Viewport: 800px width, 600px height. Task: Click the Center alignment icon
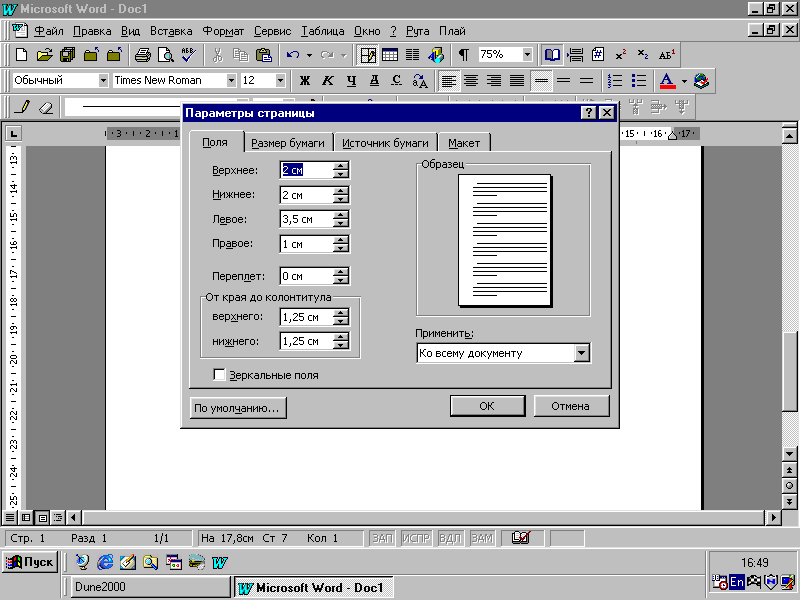click(471, 81)
